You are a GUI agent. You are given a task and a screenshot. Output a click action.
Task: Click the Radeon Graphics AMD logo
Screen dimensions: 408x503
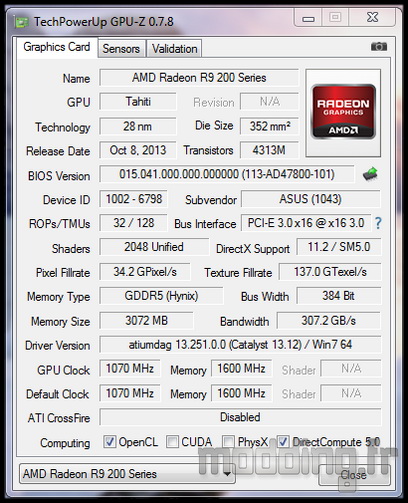click(x=343, y=112)
